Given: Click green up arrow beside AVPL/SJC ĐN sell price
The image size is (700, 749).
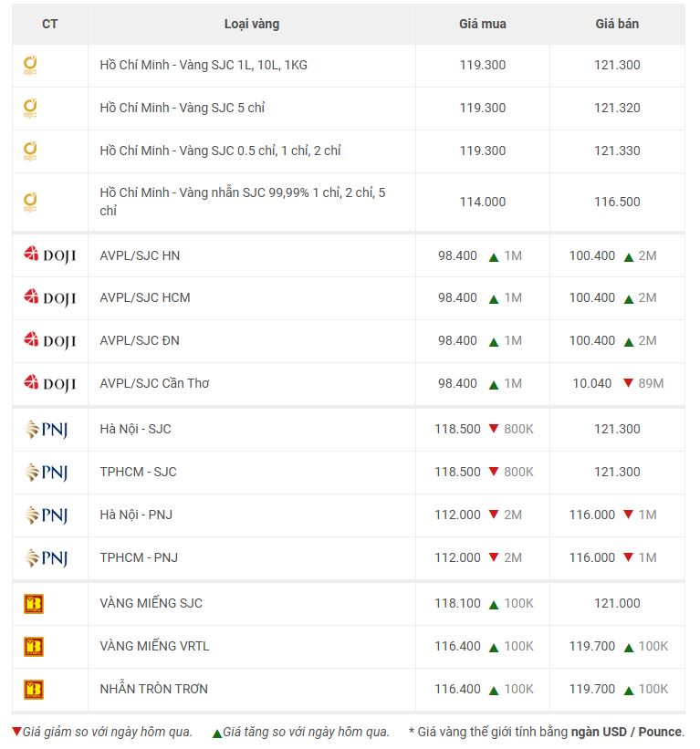Looking at the screenshot, I should tap(628, 342).
